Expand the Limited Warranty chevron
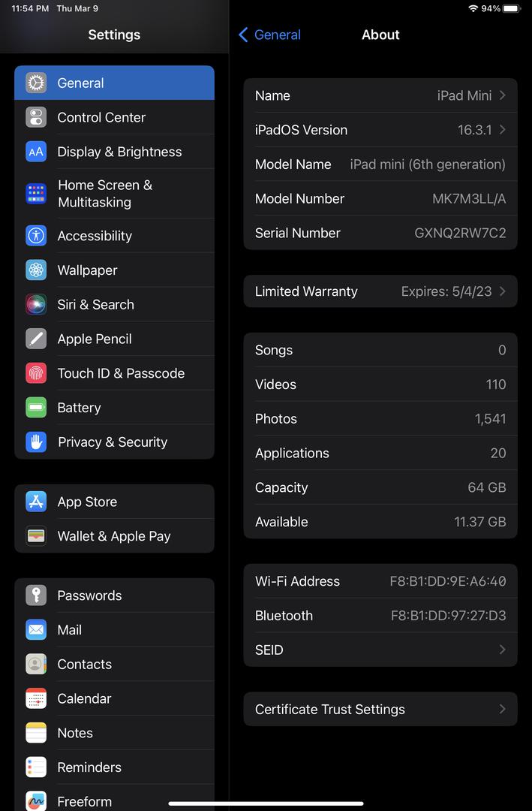Screen dimensions: 532x811 click(x=502, y=291)
